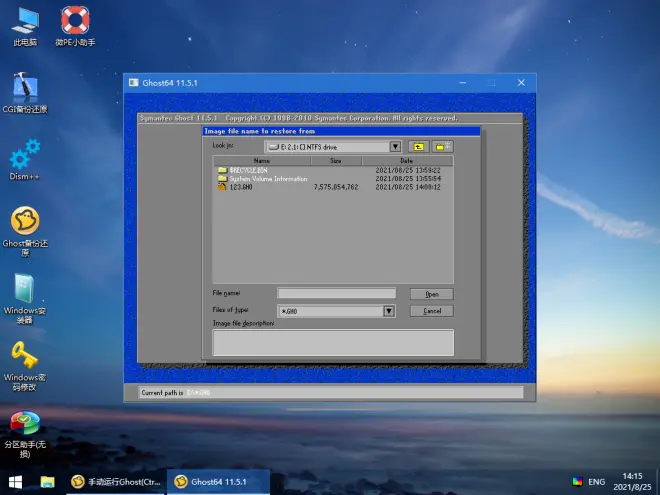Open the Windows安装器 desktop shortcut
This screenshot has width=660, height=495.
click(x=25, y=298)
